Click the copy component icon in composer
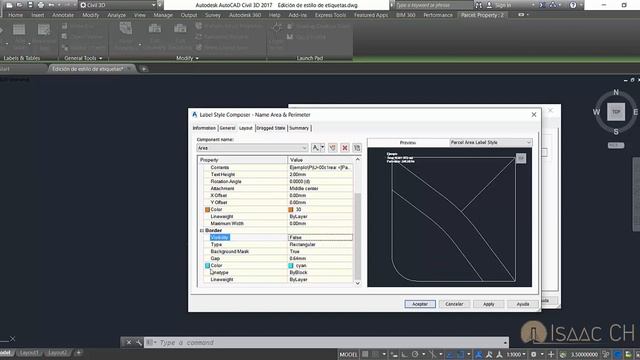Screen dimensions: 640x360 pyautogui.click(x=333, y=148)
